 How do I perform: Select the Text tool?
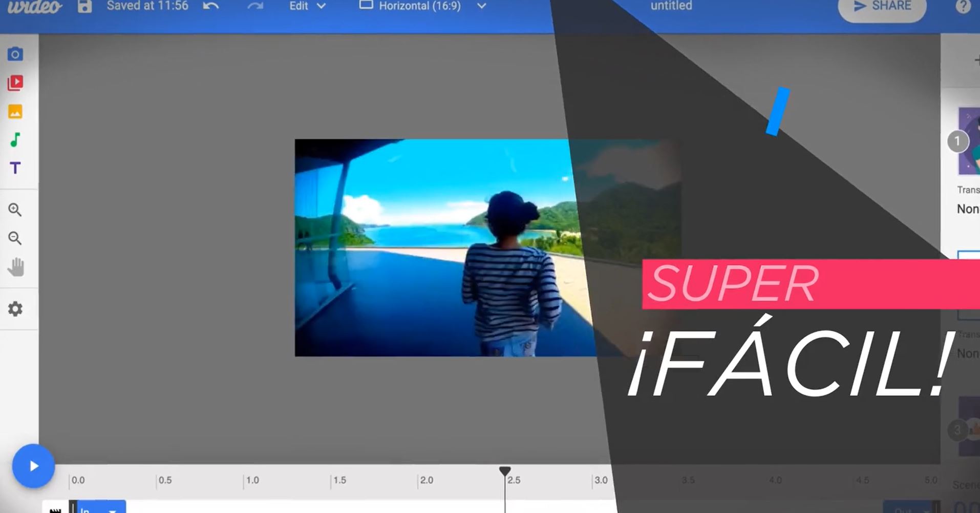click(x=15, y=168)
